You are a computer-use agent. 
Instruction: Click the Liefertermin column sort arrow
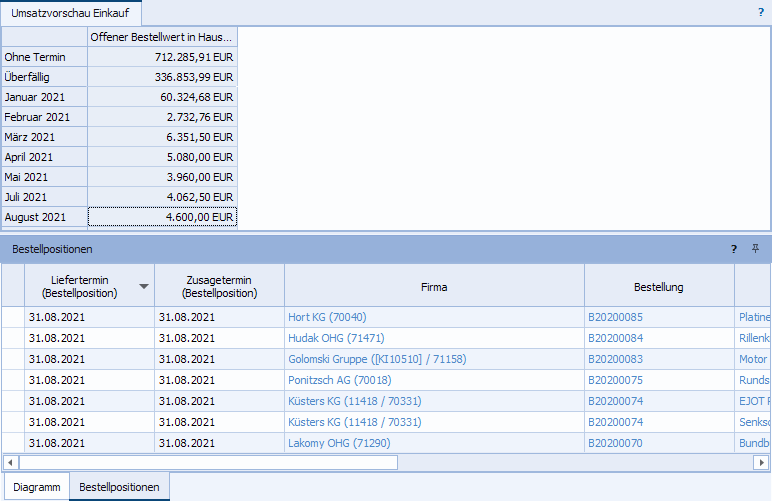point(144,287)
